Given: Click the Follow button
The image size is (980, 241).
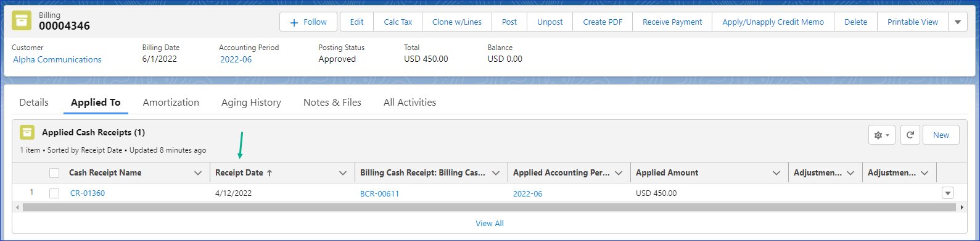Looking at the screenshot, I should 308,22.
